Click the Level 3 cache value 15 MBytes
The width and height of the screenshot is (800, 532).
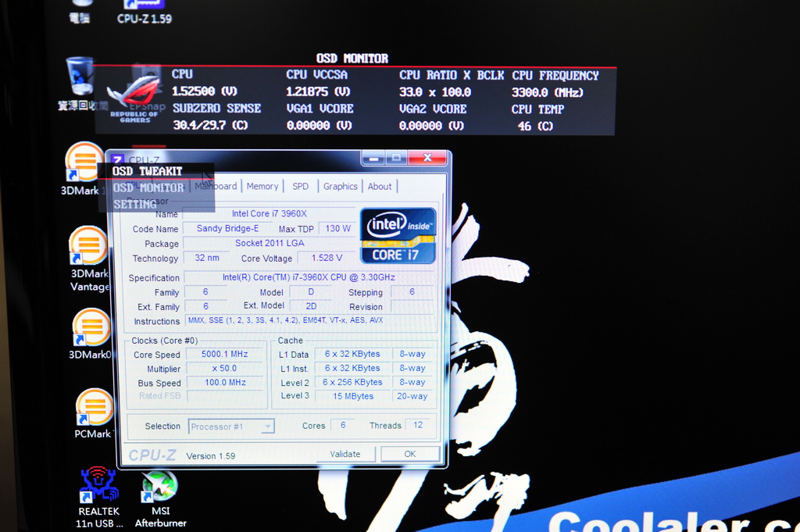pyautogui.click(x=353, y=396)
